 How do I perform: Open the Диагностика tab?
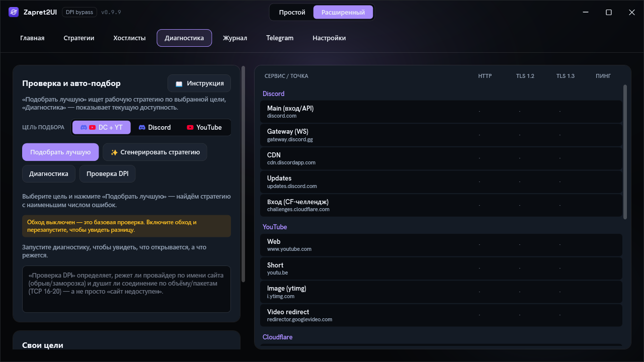point(184,38)
